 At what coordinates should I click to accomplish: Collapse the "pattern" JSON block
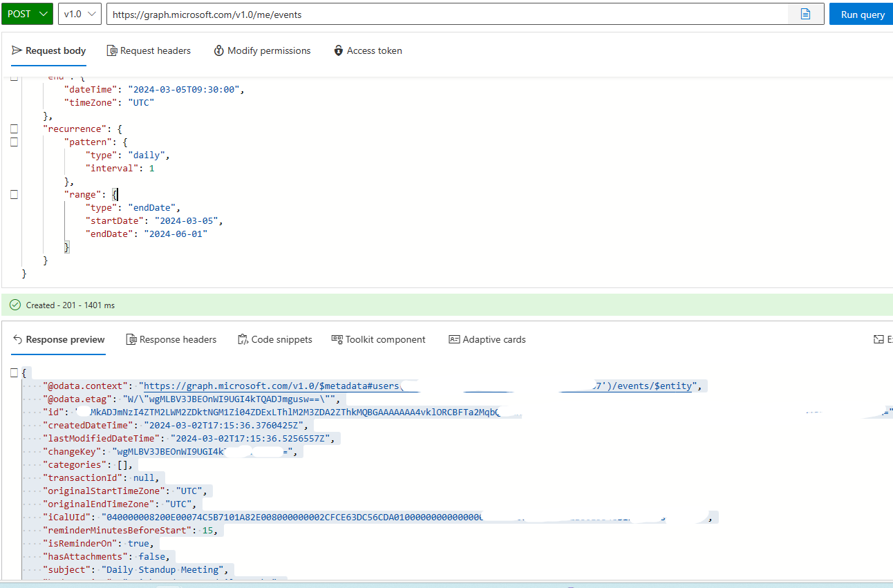click(14, 142)
